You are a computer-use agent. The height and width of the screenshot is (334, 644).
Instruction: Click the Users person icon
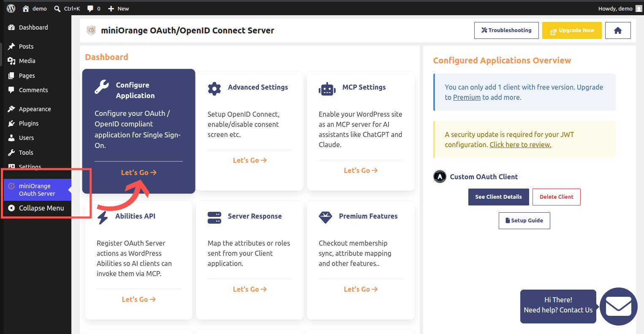pos(11,138)
